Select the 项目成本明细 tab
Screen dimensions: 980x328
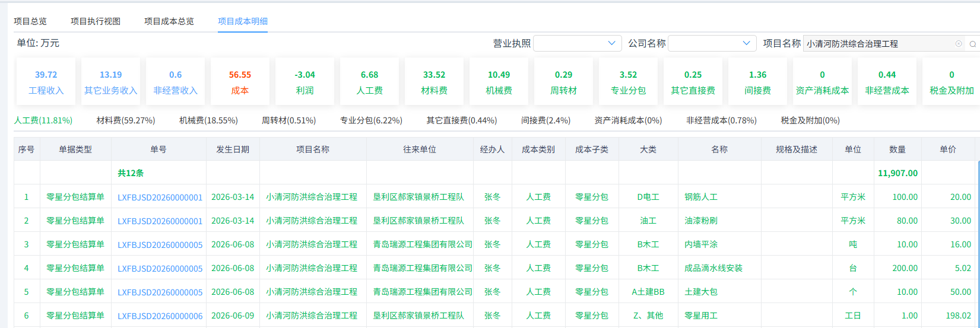243,21
